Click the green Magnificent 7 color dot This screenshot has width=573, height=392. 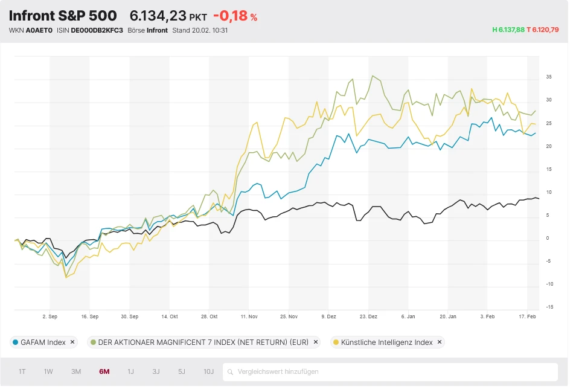tap(93, 342)
